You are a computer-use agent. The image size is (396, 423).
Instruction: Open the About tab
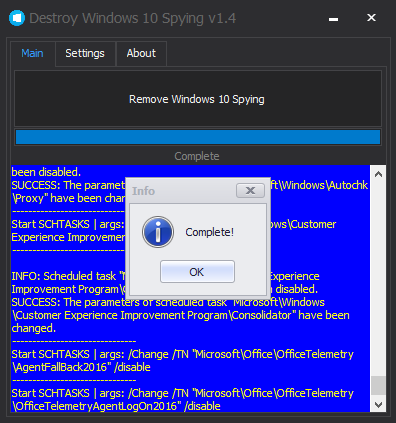pos(141,53)
